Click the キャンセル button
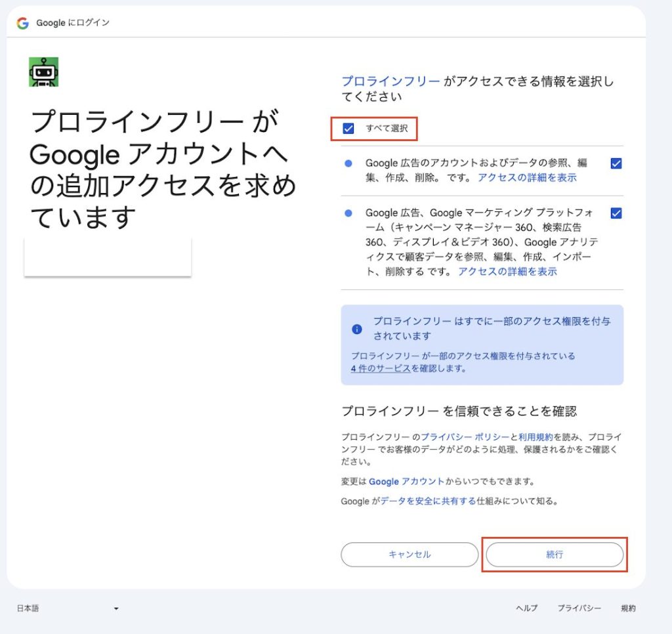Viewport: 672px width, 634px height. (409, 555)
